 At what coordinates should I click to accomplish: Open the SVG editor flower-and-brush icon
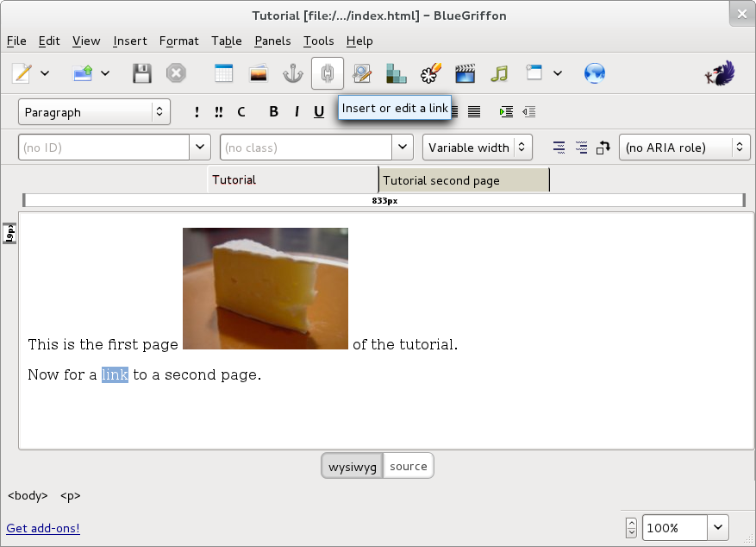(430, 73)
